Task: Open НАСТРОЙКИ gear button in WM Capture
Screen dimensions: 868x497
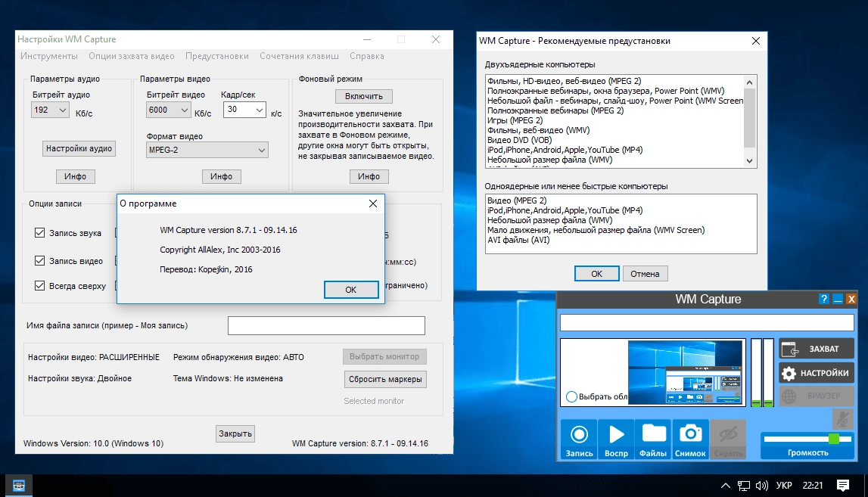Action: 817,373
